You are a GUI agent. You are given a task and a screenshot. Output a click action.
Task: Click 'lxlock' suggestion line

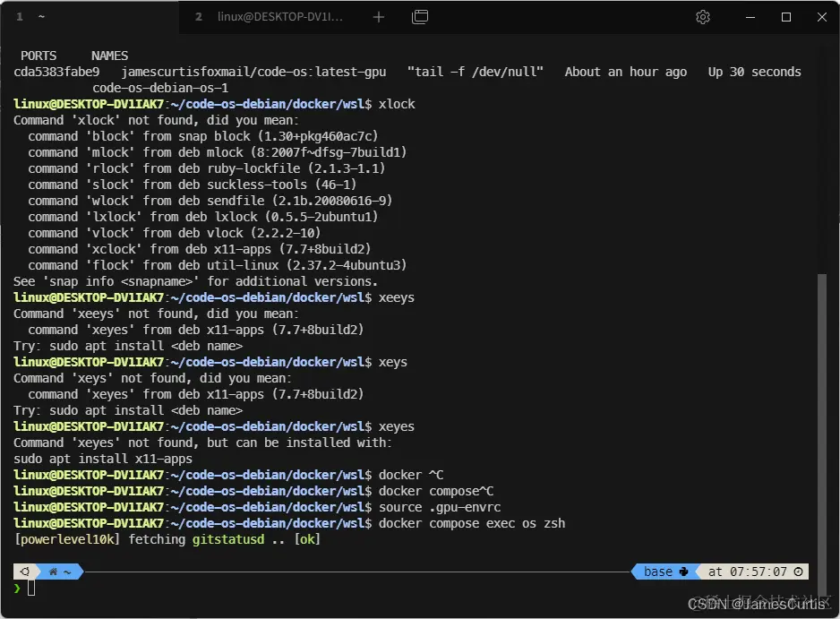[203, 217]
